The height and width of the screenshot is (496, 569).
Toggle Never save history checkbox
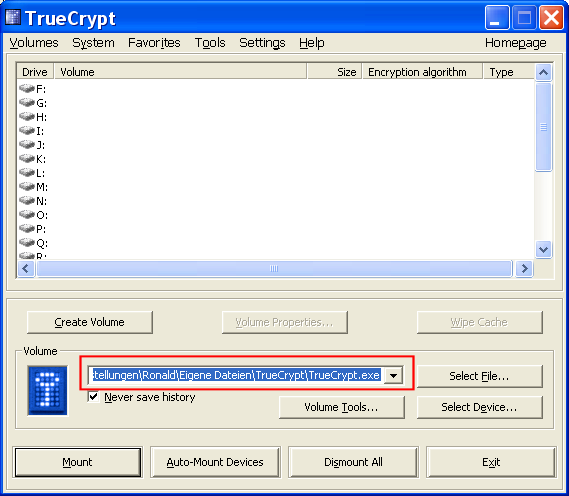(x=93, y=396)
